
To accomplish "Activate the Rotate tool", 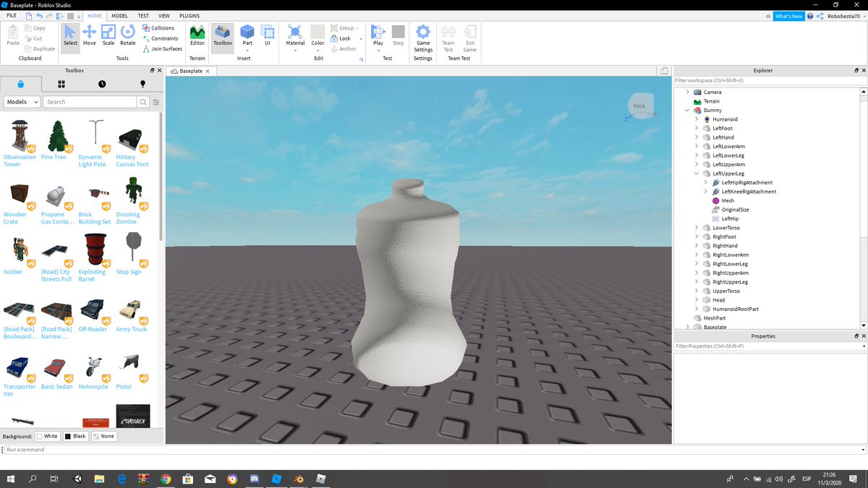I will pyautogui.click(x=127, y=35).
